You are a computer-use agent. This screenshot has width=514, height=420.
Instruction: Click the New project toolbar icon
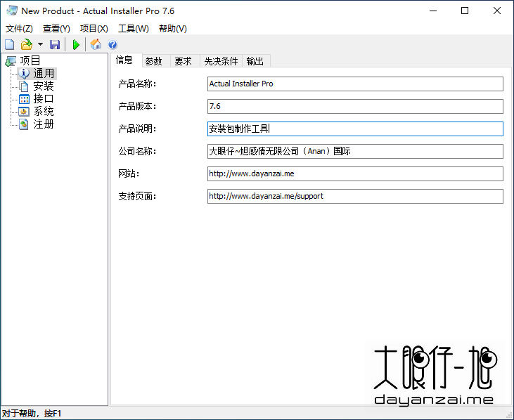tap(10, 44)
